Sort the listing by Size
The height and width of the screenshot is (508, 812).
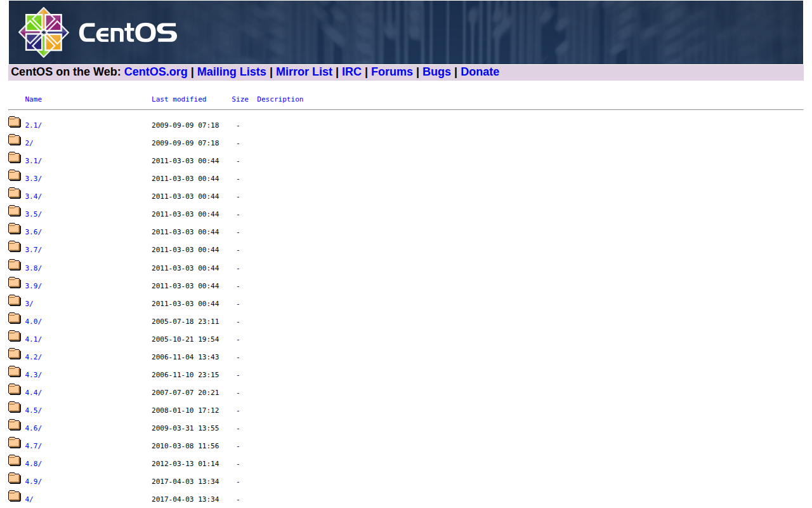pos(240,99)
